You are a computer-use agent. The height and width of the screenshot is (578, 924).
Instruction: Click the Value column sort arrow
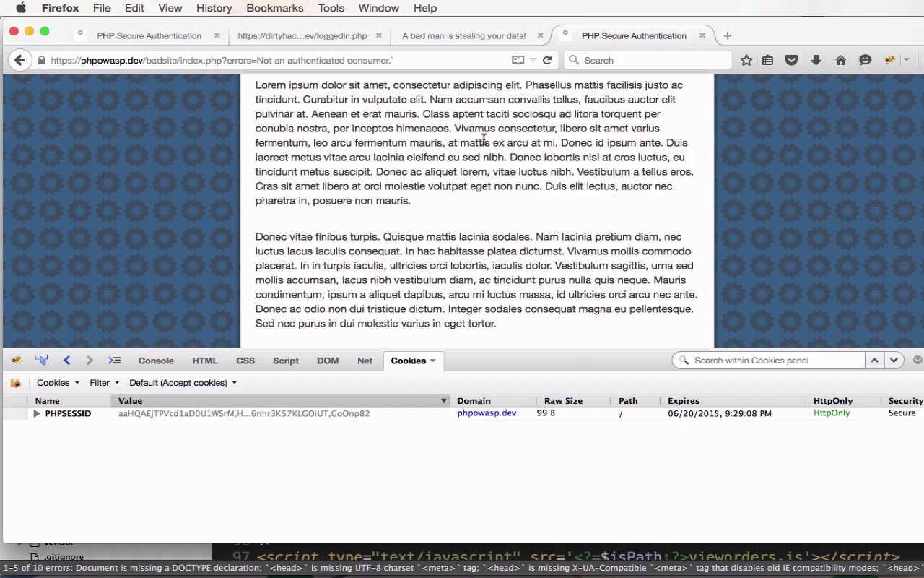point(444,401)
